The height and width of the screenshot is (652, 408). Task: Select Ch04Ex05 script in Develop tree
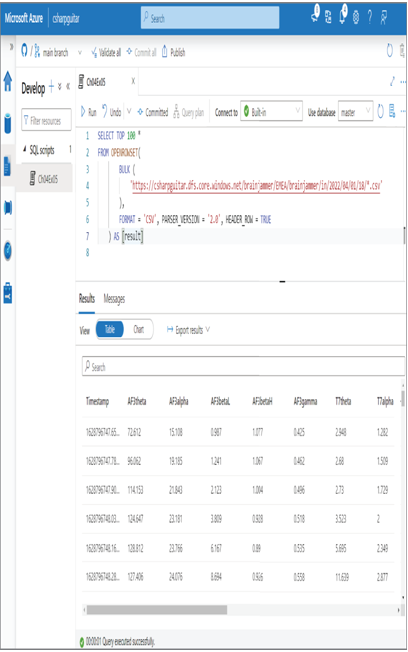pyautogui.click(x=44, y=179)
